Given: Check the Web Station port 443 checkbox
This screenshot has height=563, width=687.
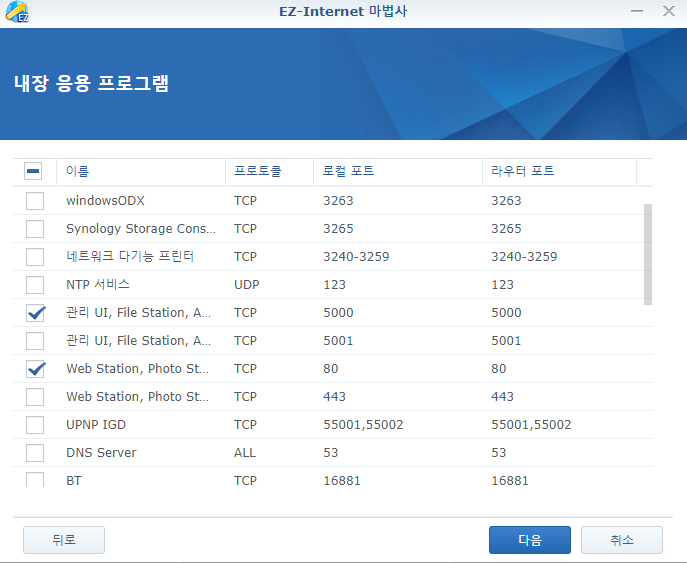Looking at the screenshot, I should click(35, 397).
